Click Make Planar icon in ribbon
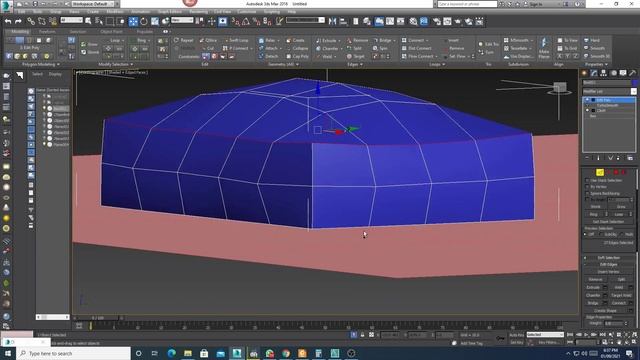 click(x=544, y=47)
